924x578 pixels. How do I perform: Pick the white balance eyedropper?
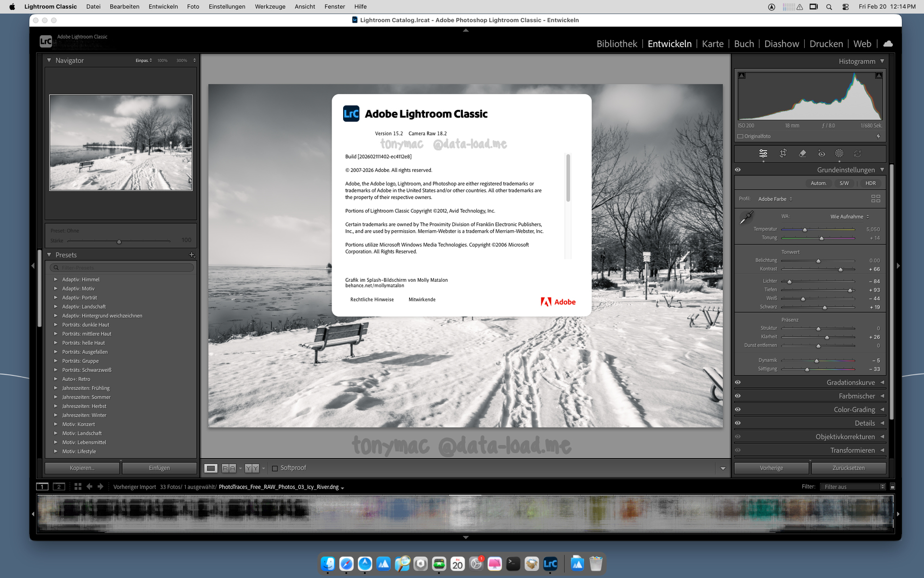point(746,218)
